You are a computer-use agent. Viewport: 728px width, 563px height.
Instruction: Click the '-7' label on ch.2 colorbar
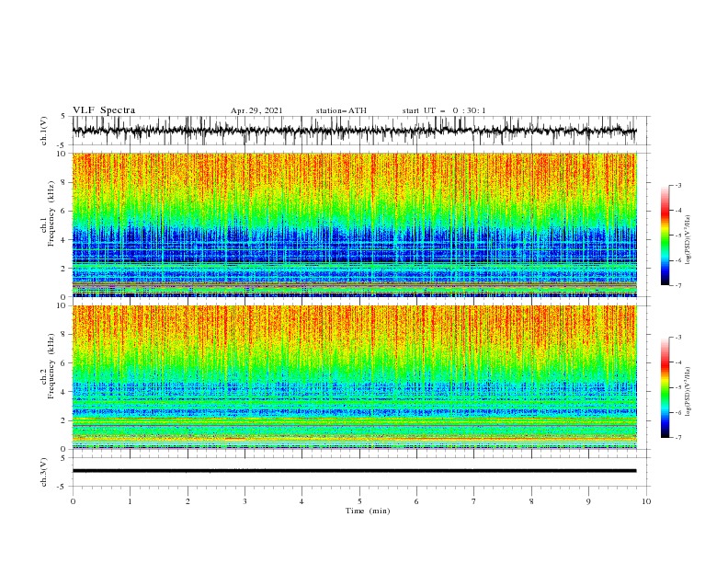[678, 438]
